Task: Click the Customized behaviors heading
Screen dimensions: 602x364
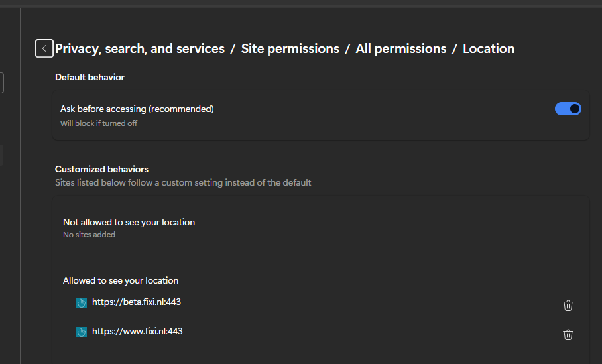Action: 101,169
